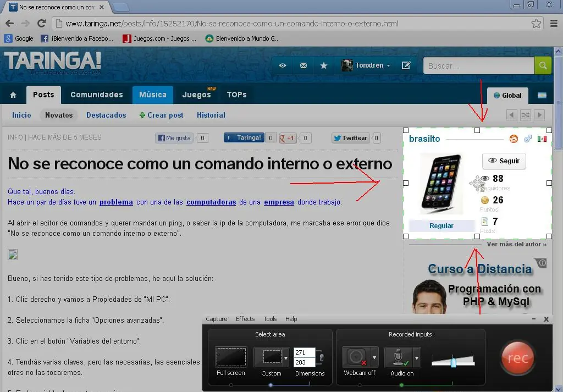The width and height of the screenshot is (563, 392).
Task: Click the Argentina flag icon
Action: pos(542,95)
